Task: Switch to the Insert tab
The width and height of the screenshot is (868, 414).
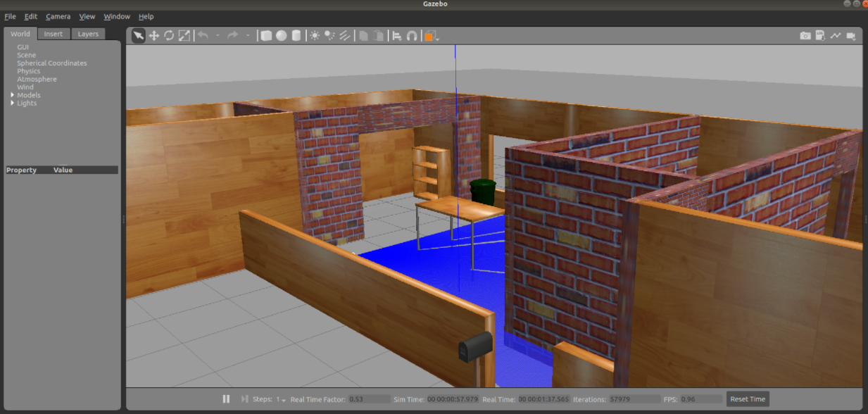Action: pos(54,34)
